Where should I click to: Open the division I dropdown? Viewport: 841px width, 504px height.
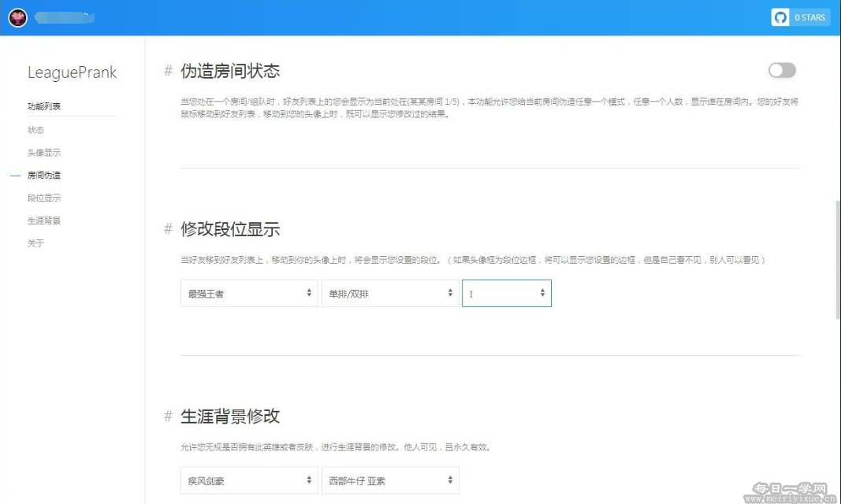click(507, 293)
